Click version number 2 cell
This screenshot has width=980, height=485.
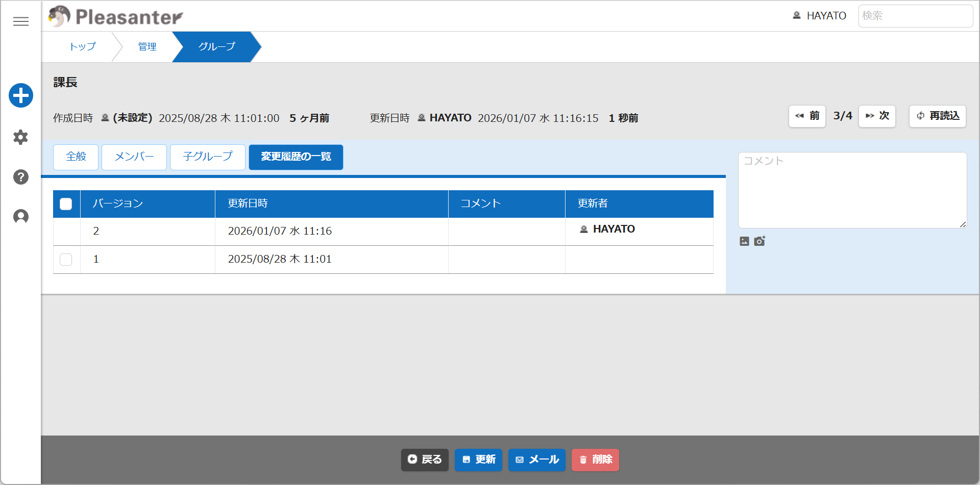148,232
